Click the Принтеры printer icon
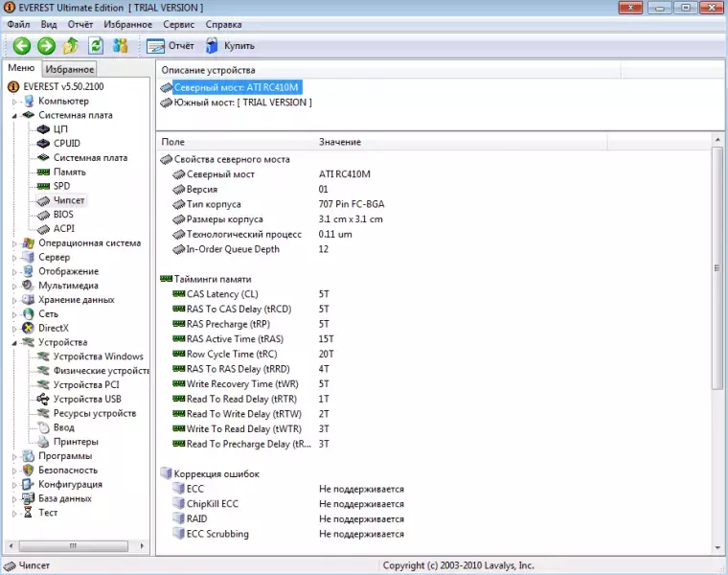 tap(43, 442)
